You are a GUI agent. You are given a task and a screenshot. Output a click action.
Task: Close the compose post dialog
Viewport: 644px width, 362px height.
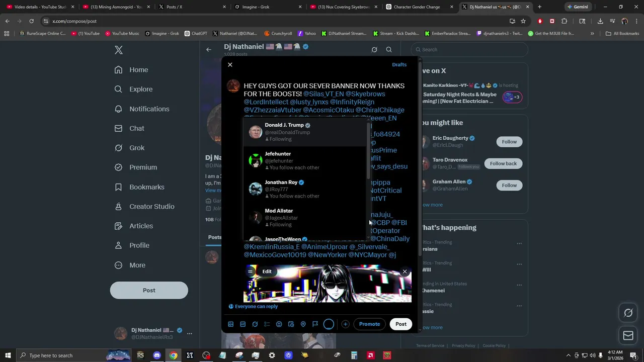click(230, 65)
